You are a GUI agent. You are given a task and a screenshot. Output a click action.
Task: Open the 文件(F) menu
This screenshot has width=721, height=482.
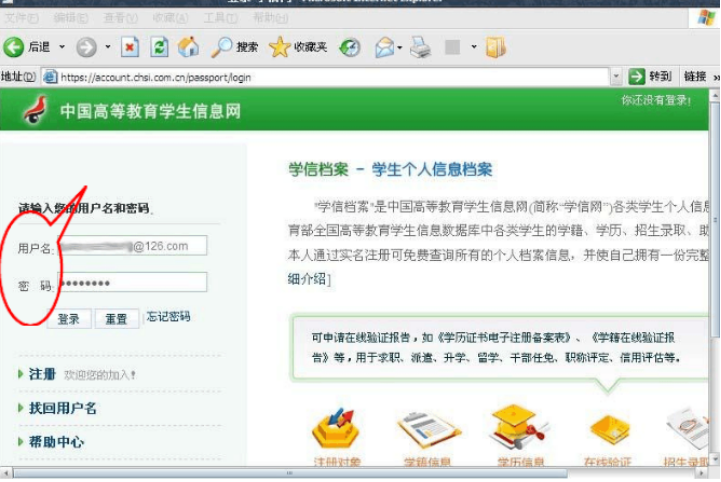(x=22, y=18)
